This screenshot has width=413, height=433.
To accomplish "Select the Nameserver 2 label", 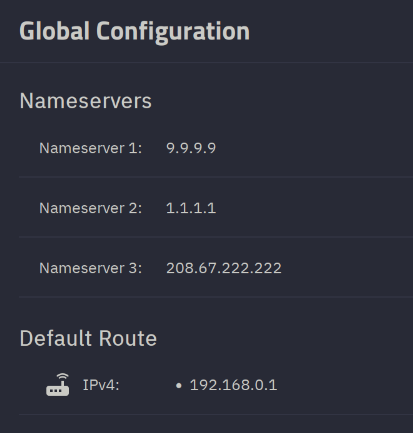I will (91, 208).
